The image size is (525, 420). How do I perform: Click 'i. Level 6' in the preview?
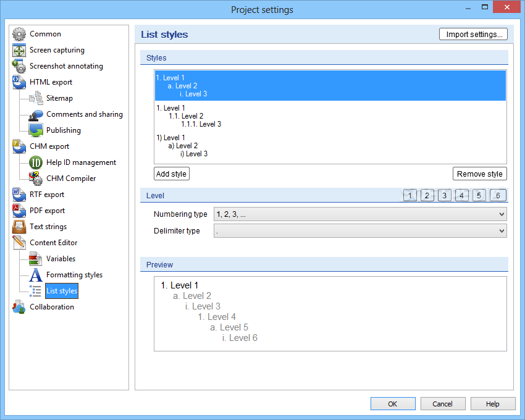[x=240, y=338]
